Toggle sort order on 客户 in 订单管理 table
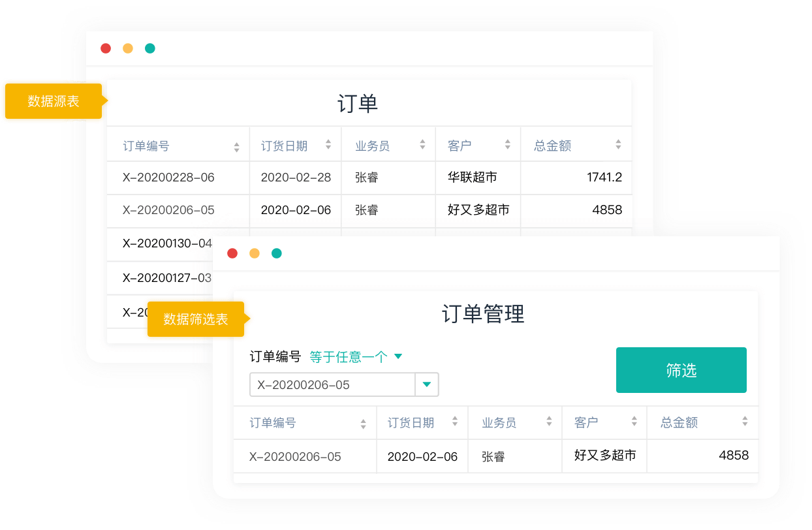The image size is (812, 530). (x=632, y=422)
